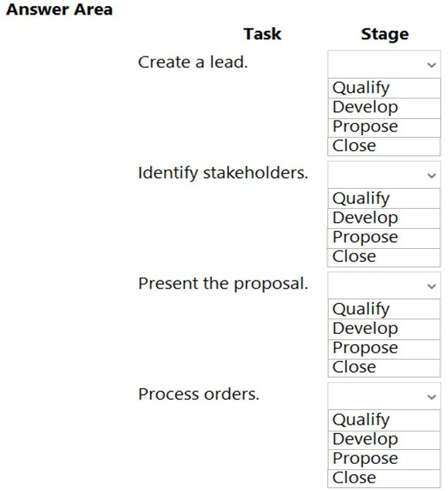448x491 pixels.
Task: Choose Develop under Create a lead
Action: (x=384, y=108)
